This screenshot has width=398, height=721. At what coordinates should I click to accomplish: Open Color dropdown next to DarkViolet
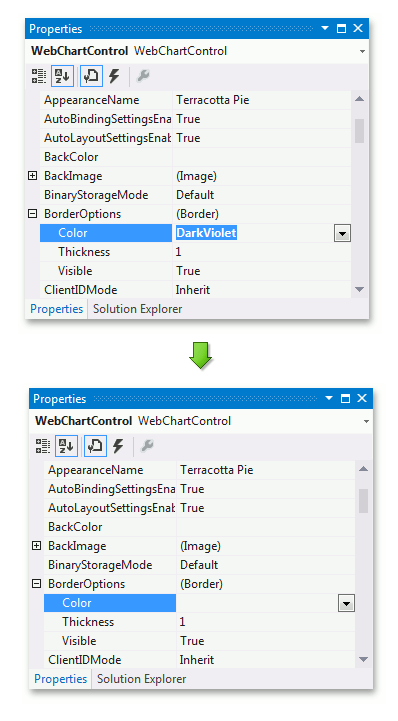click(342, 233)
